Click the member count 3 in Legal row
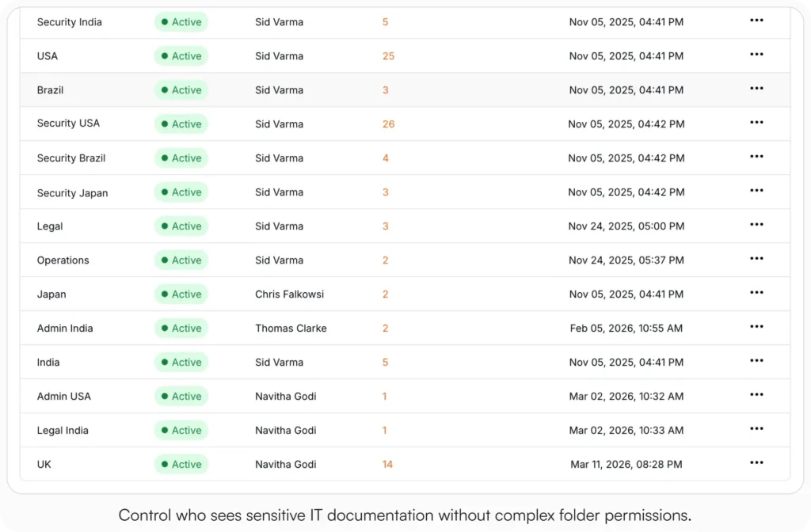This screenshot has height=532, width=811. coord(386,226)
